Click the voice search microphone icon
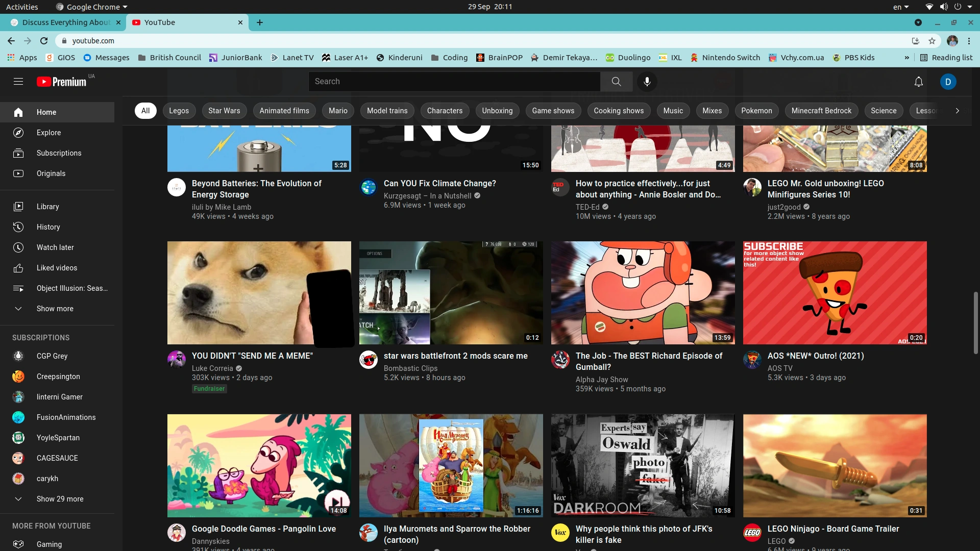The width and height of the screenshot is (980, 551). (647, 82)
